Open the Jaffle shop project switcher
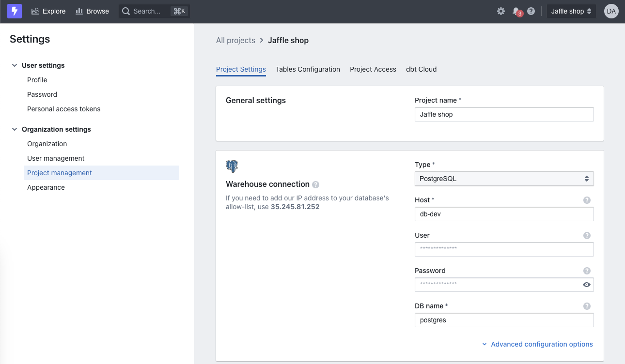 (571, 11)
